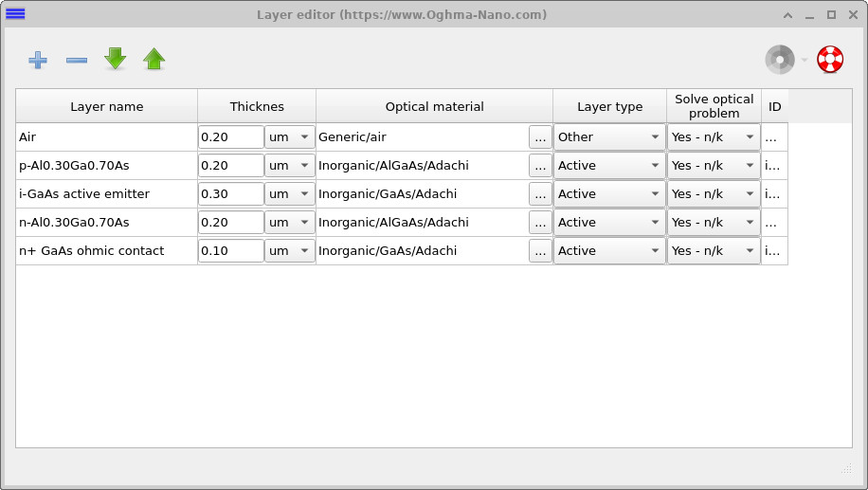Select the Air layer name cell
Viewport: 868px width, 490px height.
pos(107,136)
